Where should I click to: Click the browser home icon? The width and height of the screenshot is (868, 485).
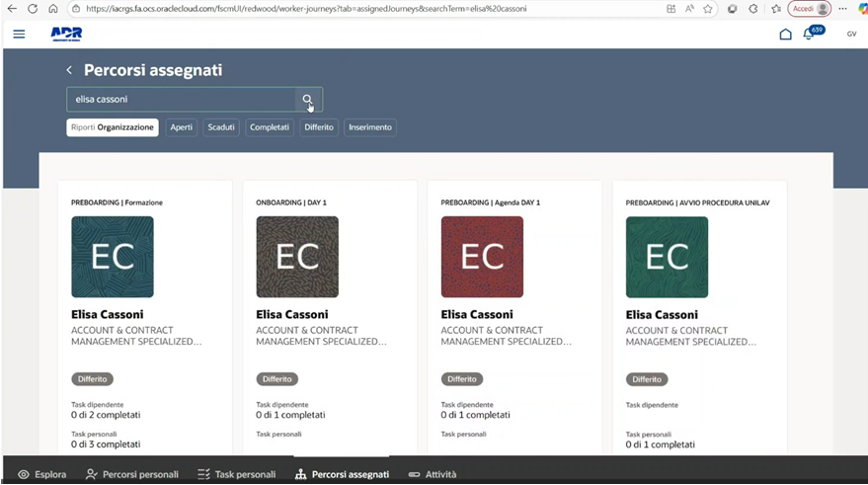click(x=53, y=9)
